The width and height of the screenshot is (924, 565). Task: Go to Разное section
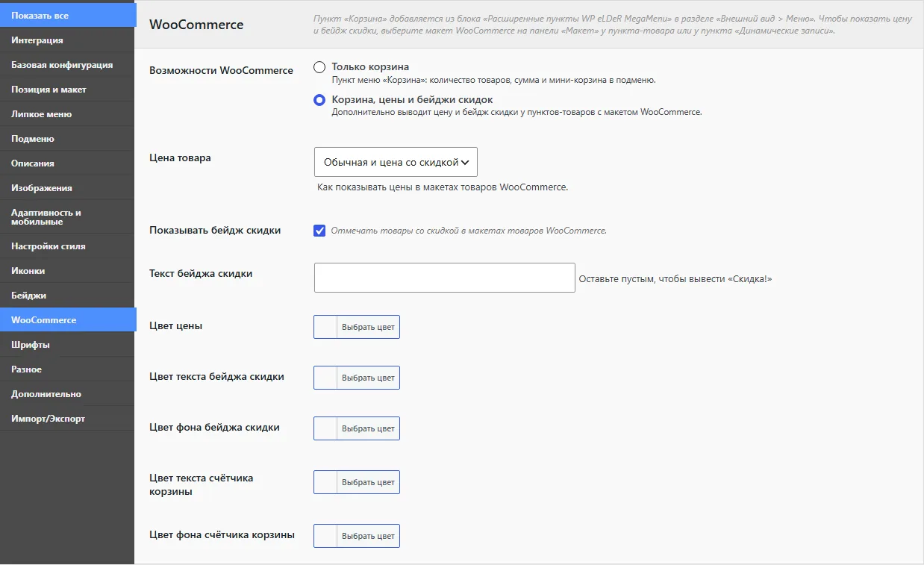click(x=67, y=369)
